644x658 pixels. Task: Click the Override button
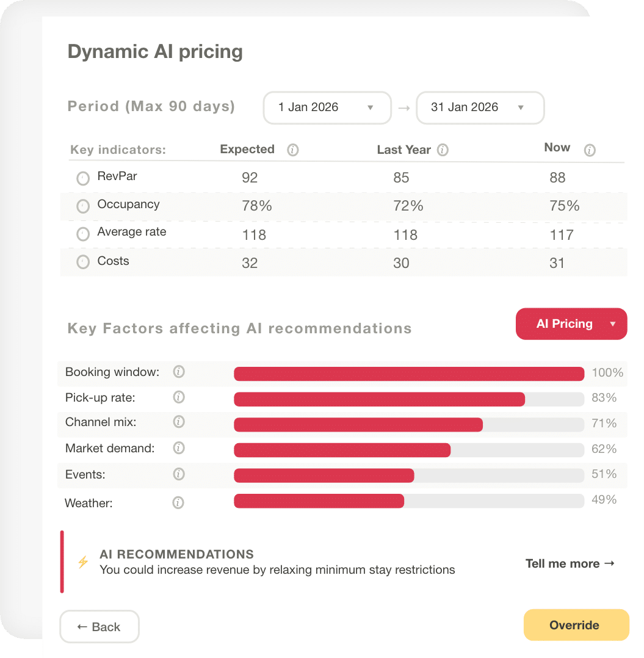tap(576, 625)
